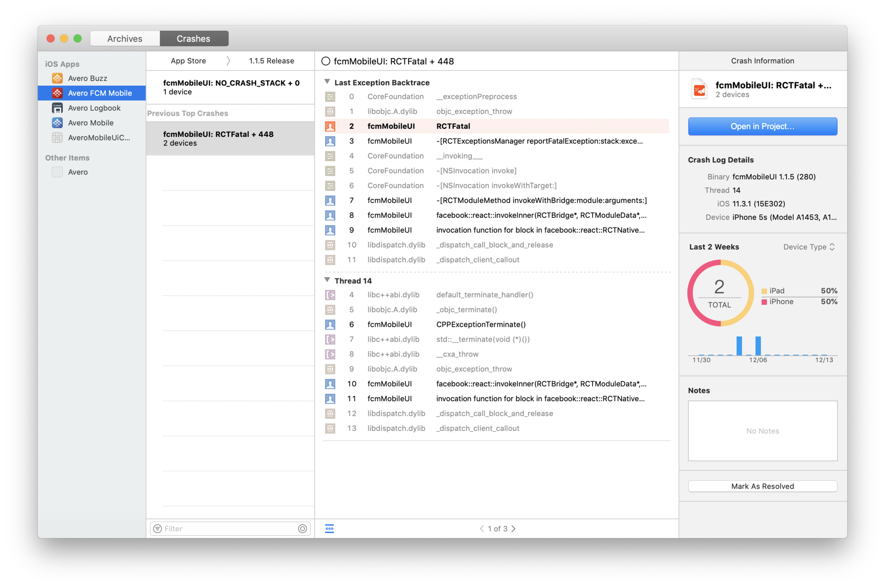The image size is (885, 588).
Task: Click the AveroMobileUiC app icon
Action: point(57,138)
